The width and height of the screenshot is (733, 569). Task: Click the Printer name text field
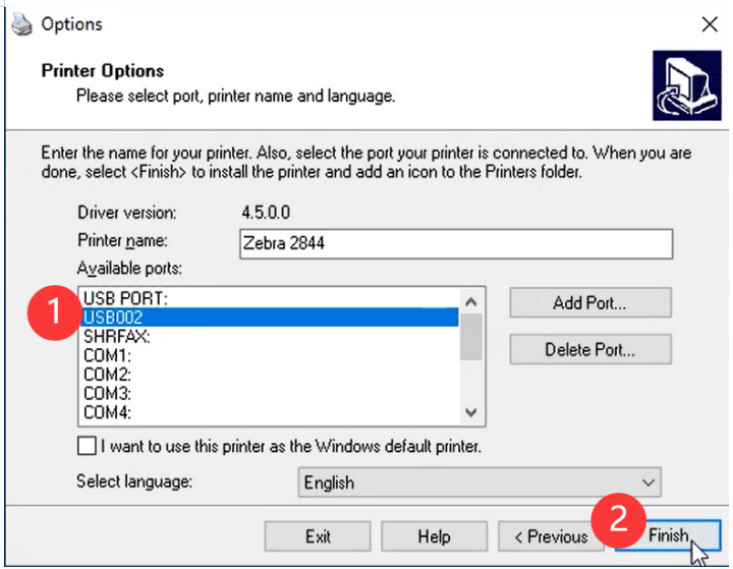tap(456, 244)
